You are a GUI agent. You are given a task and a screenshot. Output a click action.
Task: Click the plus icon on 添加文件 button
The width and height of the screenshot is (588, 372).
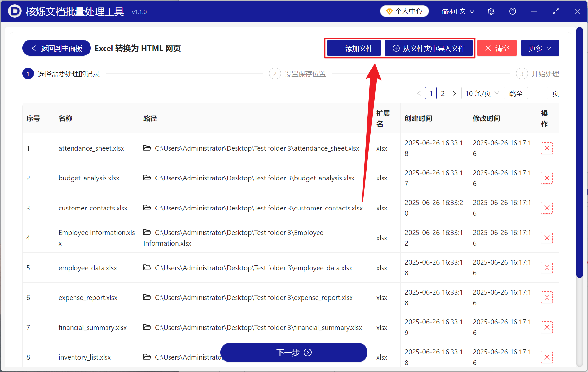click(338, 48)
